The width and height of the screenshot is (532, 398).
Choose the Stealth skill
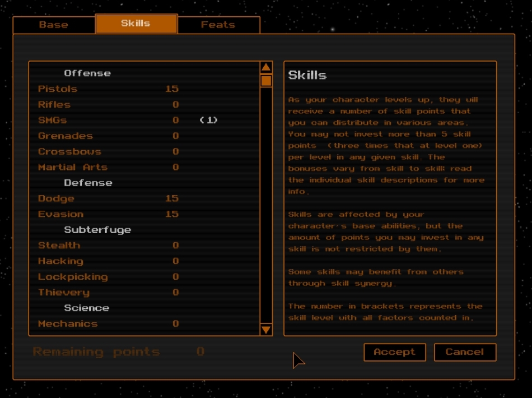click(x=59, y=246)
